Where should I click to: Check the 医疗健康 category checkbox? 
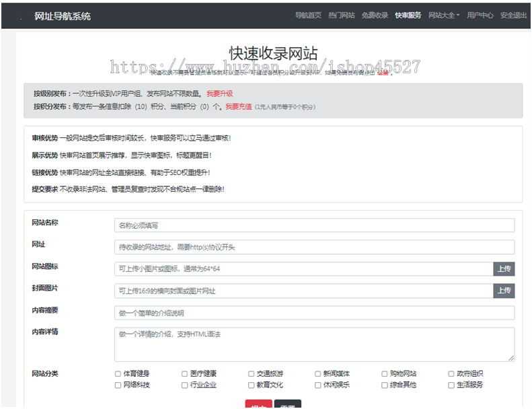click(184, 374)
